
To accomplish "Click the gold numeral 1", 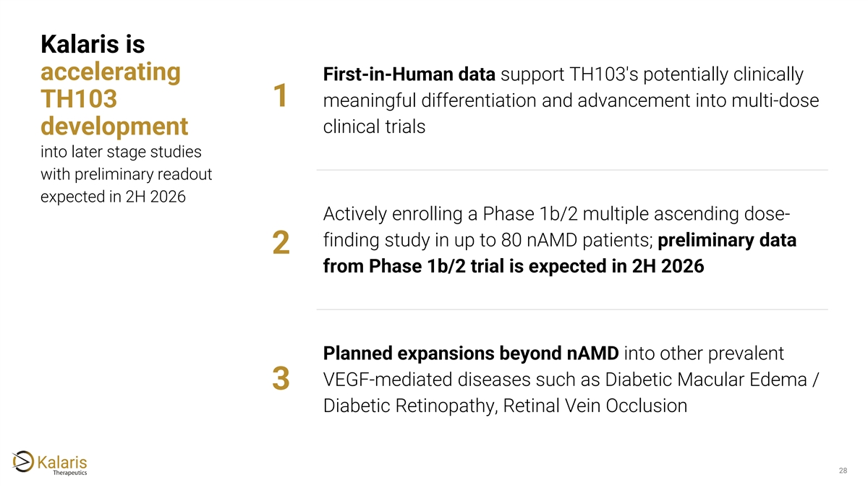I will pyautogui.click(x=281, y=98).
